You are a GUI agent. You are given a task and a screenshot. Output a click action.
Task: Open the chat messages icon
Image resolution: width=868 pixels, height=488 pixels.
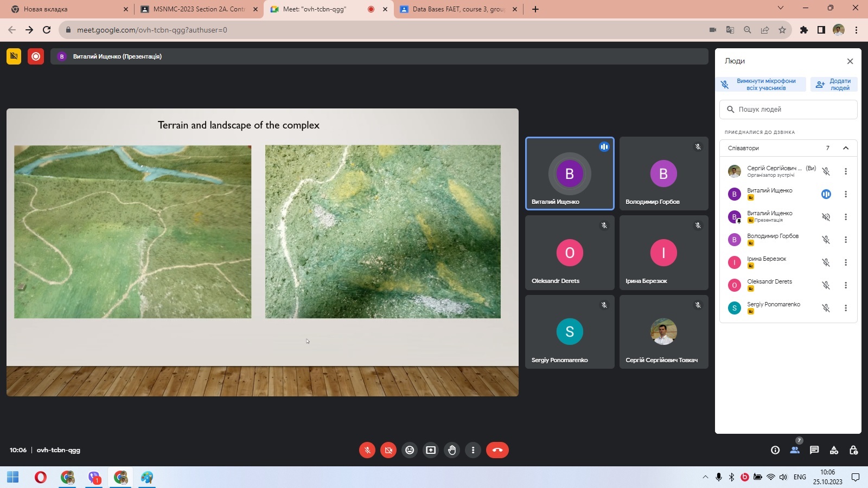(814, 450)
